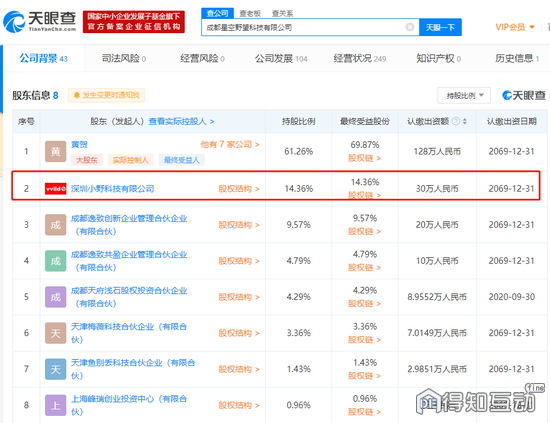
Task: Click the 天眼一下 search button
Action: 440,27
